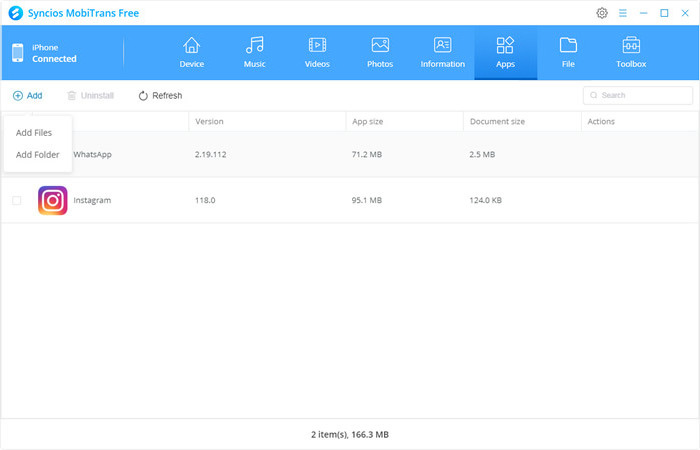Click the Instagram app icon
This screenshot has width=700, height=450.
tap(53, 200)
